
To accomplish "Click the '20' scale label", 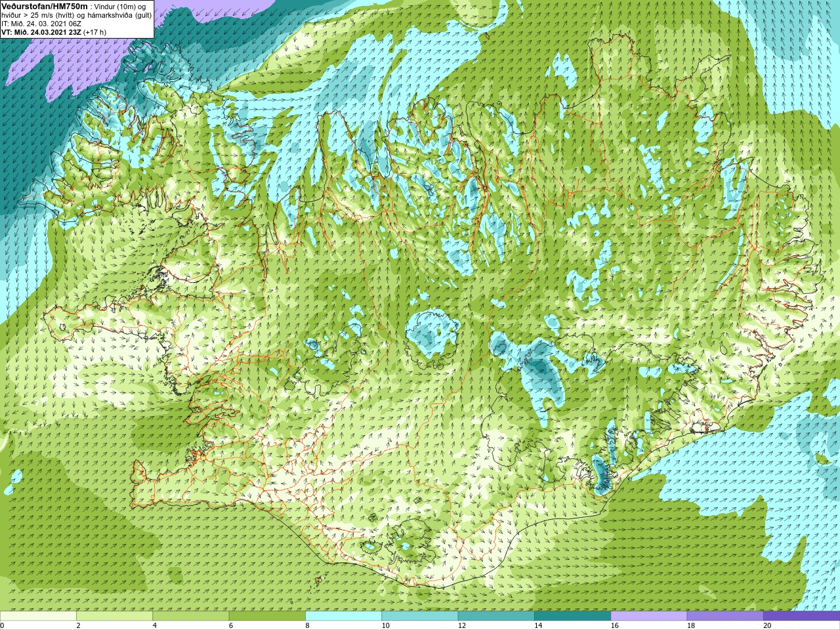I will tap(767, 625).
